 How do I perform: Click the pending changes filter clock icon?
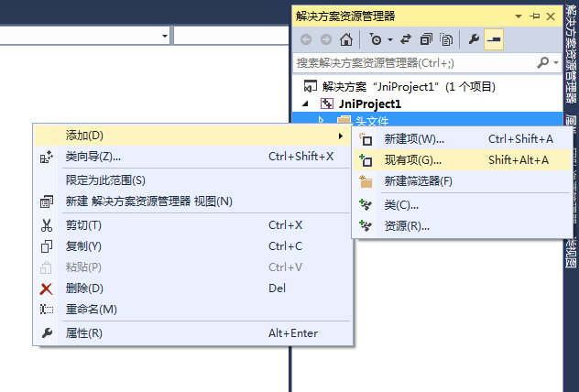point(376,39)
